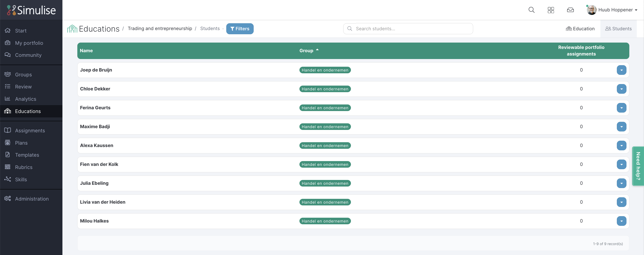
Task: Expand the Maxime Badji row dropdown
Action: coord(621,126)
